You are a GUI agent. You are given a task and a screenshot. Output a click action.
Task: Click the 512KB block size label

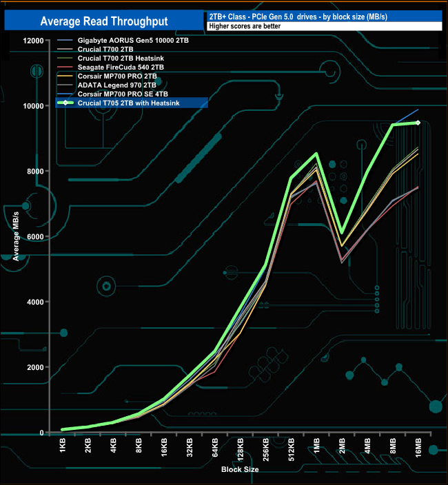[x=291, y=449]
